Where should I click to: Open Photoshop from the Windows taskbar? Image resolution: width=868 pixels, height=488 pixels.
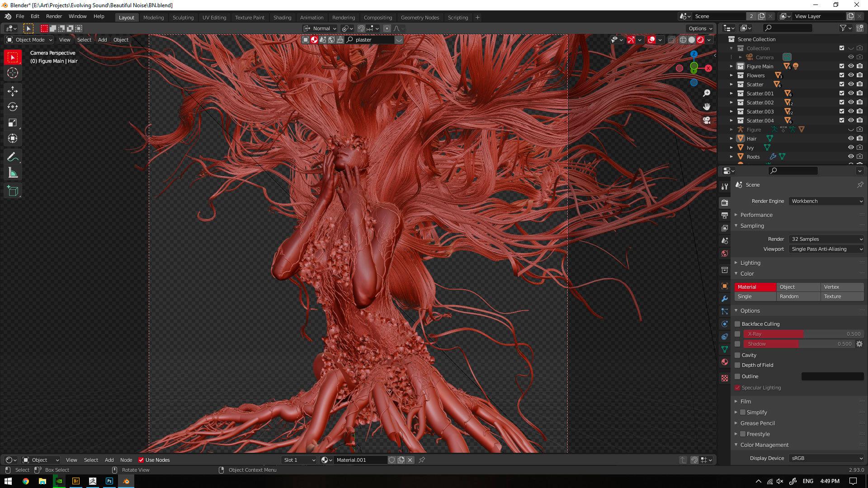coord(109,481)
